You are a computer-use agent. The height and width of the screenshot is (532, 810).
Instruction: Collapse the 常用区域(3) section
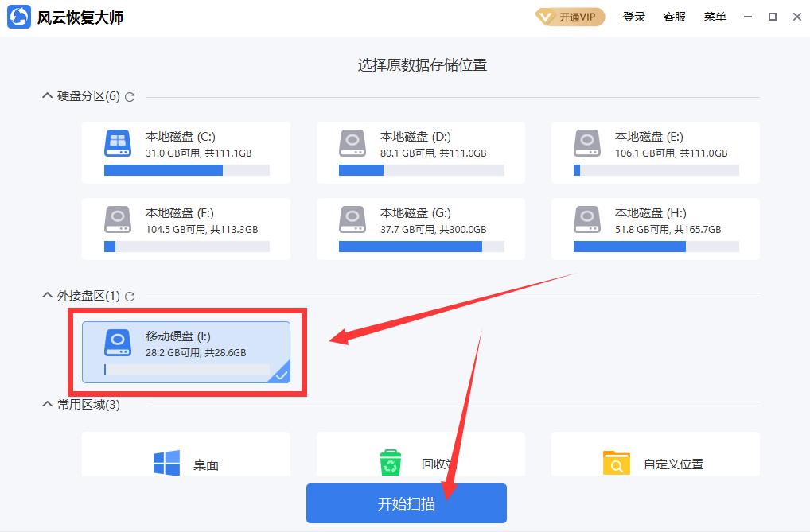point(47,404)
